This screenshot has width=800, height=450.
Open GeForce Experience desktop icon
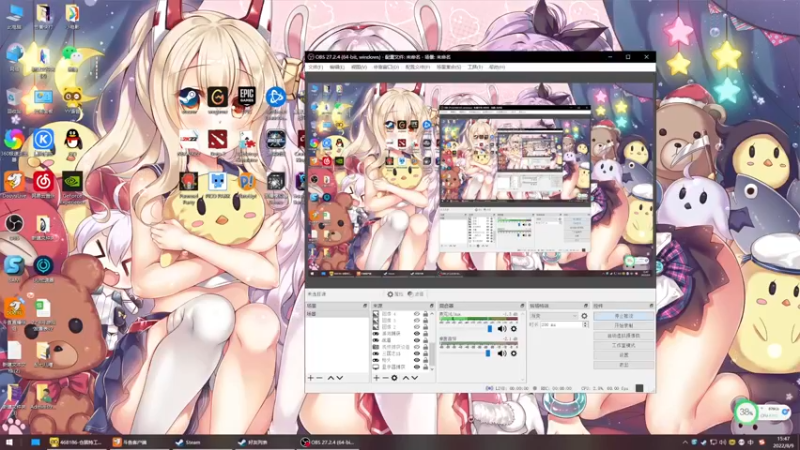pyautogui.click(x=72, y=188)
